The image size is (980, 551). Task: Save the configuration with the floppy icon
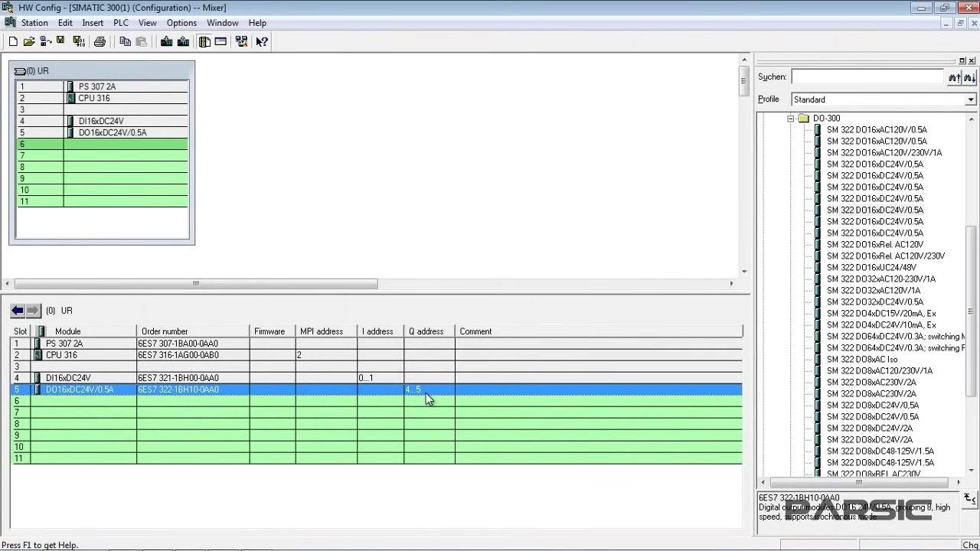[60, 41]
